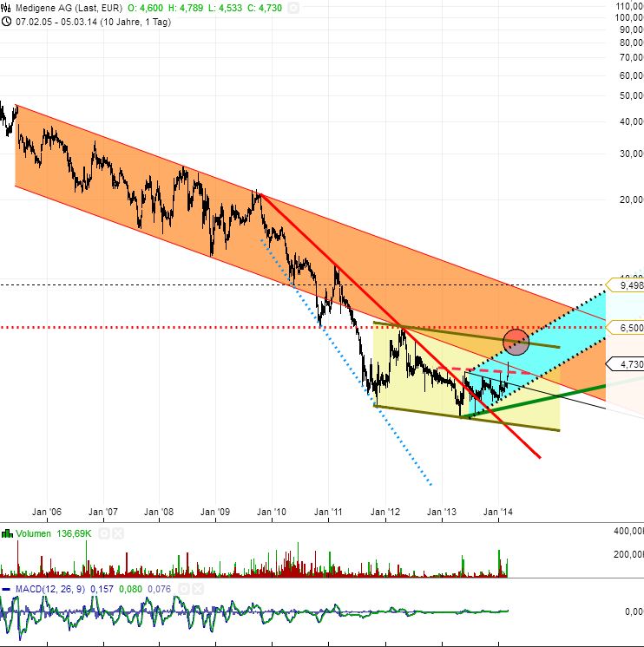Click the Volumen indicator bar icon

tap(7, 533)
